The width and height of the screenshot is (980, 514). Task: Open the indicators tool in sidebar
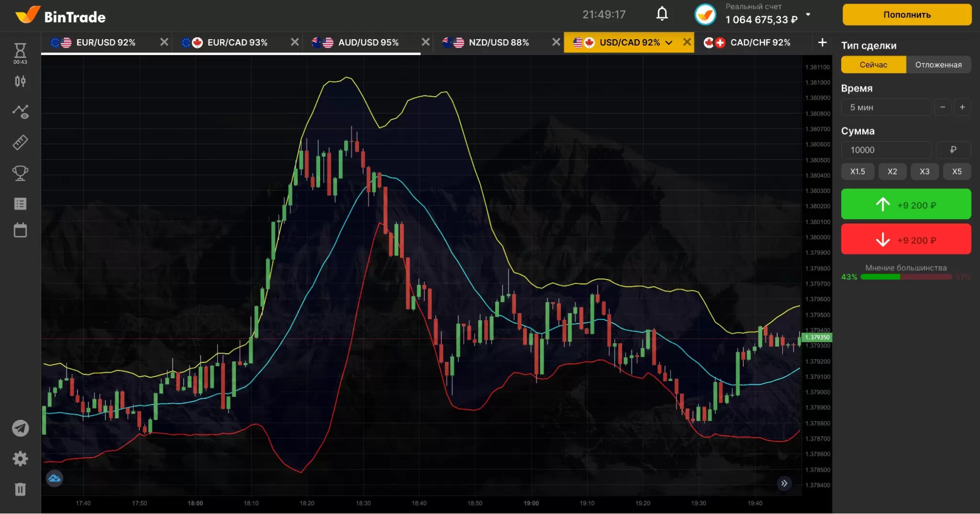(x=20, y=112)
